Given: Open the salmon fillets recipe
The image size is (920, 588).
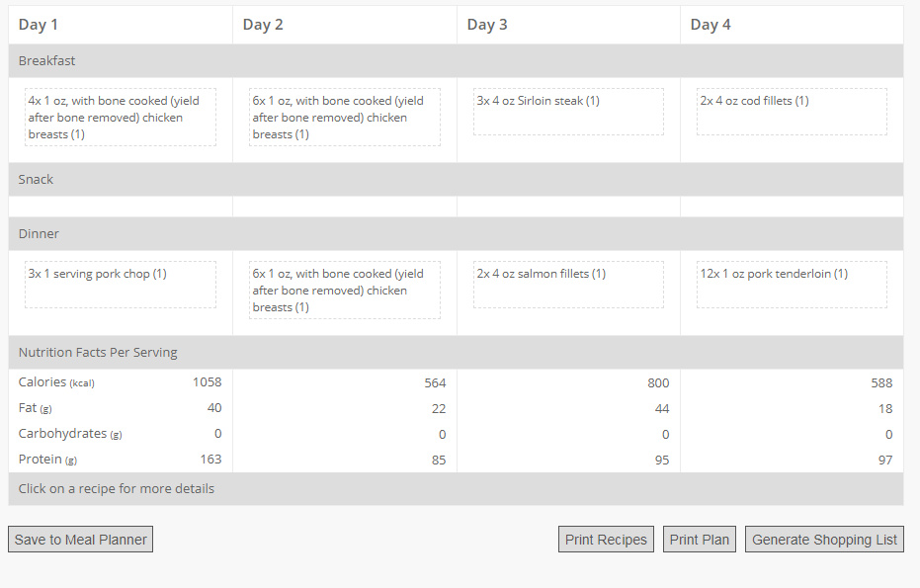Looking at the screenshot, I should point(568,285).
